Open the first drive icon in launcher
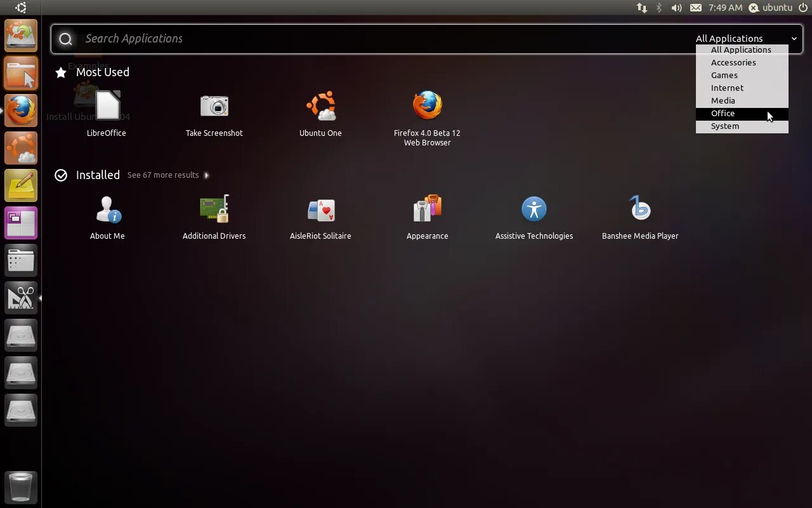 21,335
